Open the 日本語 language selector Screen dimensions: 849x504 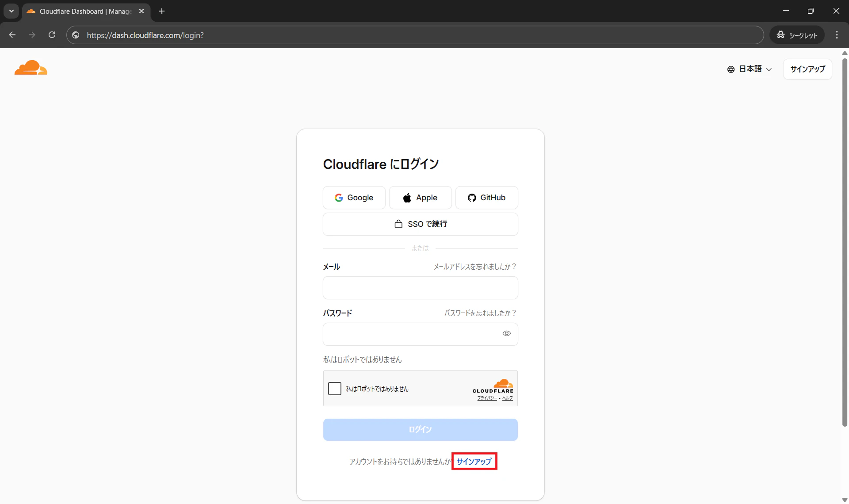750,69
